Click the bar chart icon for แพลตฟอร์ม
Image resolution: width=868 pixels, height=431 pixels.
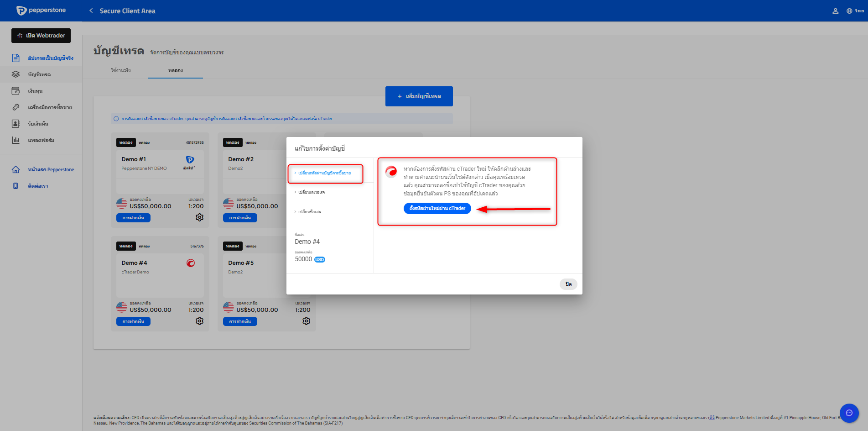tap(16, 140)
